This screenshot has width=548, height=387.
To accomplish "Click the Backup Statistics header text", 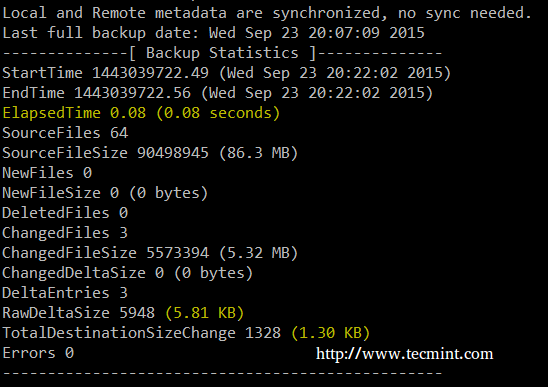I will pyautogui.click(x=222, y=53).
